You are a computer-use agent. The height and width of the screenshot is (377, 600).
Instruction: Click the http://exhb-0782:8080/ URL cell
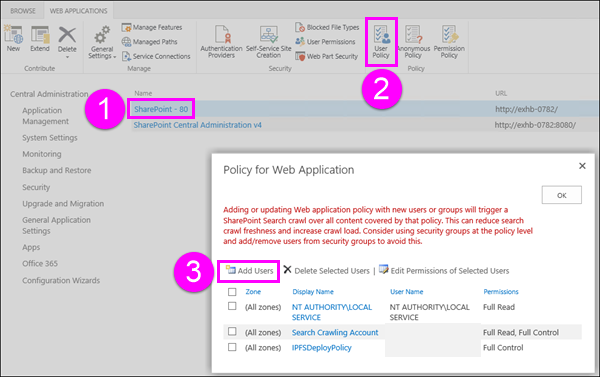[535, 125]
